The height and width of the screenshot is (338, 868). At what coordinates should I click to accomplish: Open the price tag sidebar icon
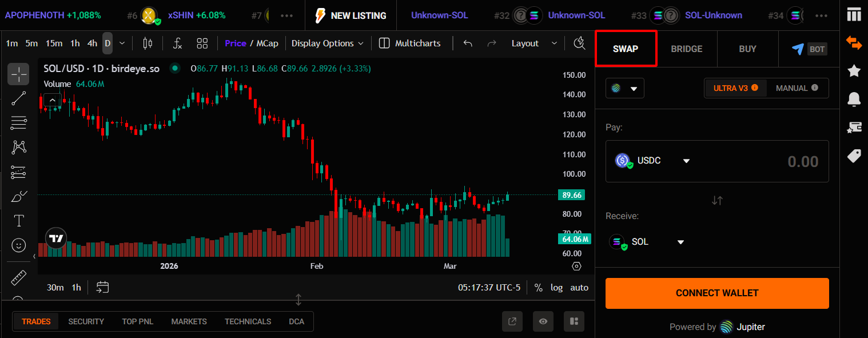pos(854,156)
